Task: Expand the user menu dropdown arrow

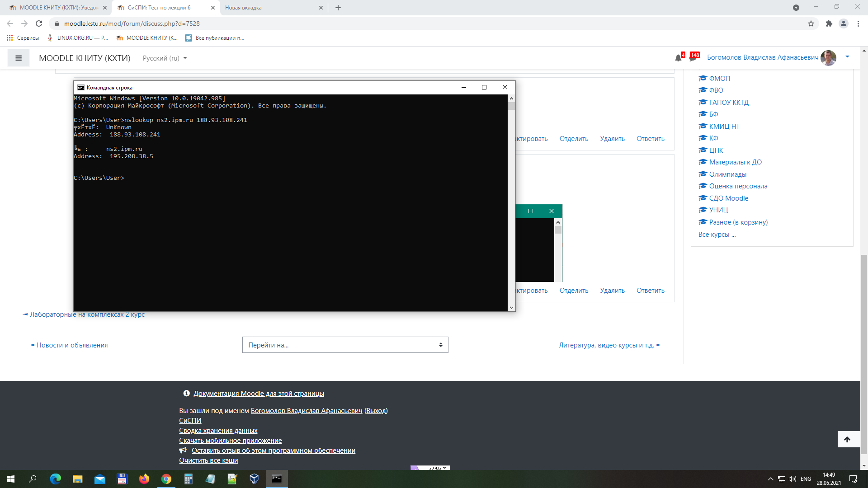Action: pyautogui.click(x=848, y=57)
